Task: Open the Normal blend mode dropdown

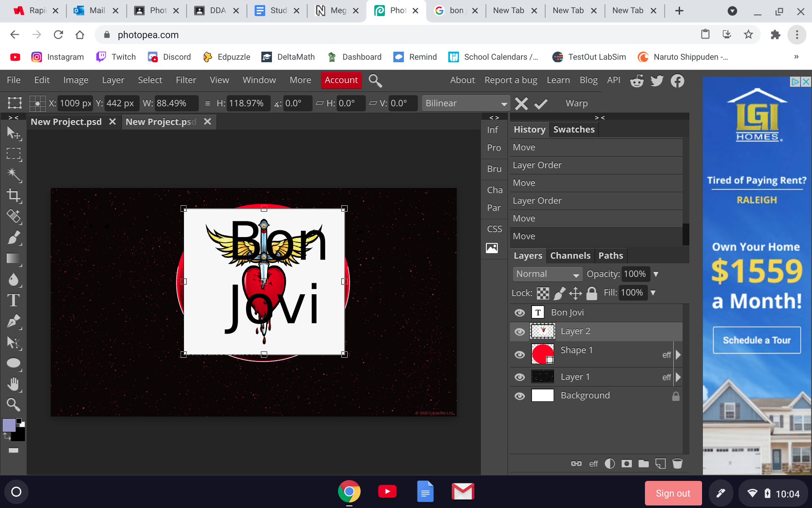Action: [x=547, y=274]
